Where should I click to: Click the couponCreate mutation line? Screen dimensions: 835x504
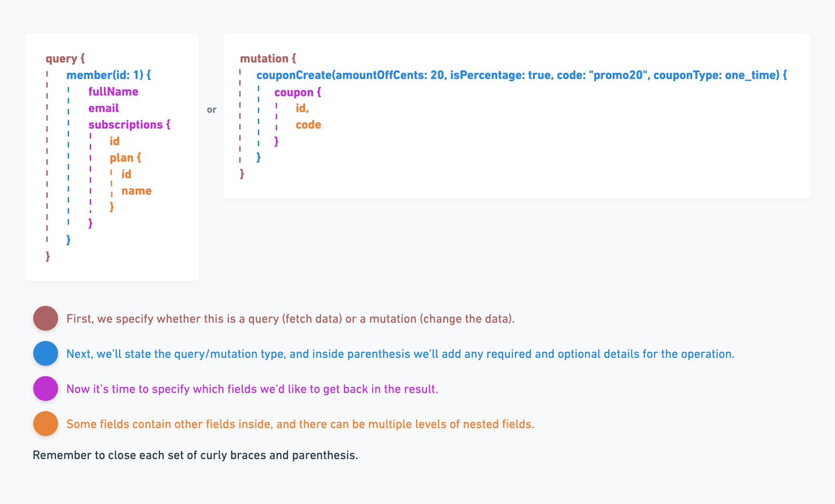[522, 75]
